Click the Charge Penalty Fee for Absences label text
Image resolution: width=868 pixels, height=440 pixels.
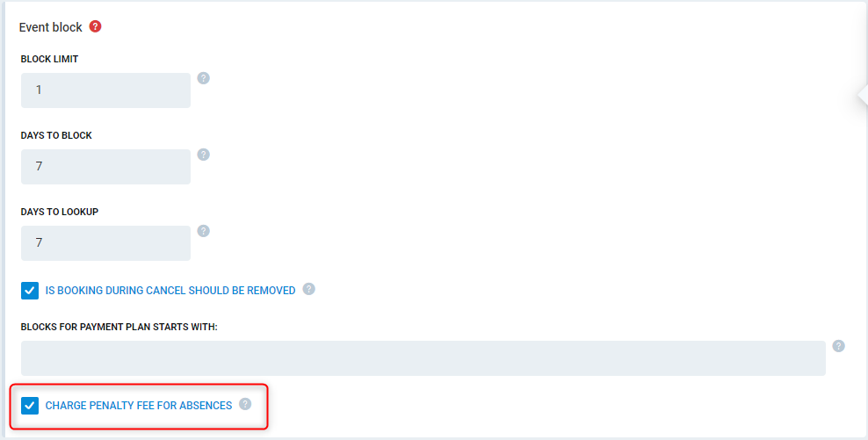tap(139, 406)
